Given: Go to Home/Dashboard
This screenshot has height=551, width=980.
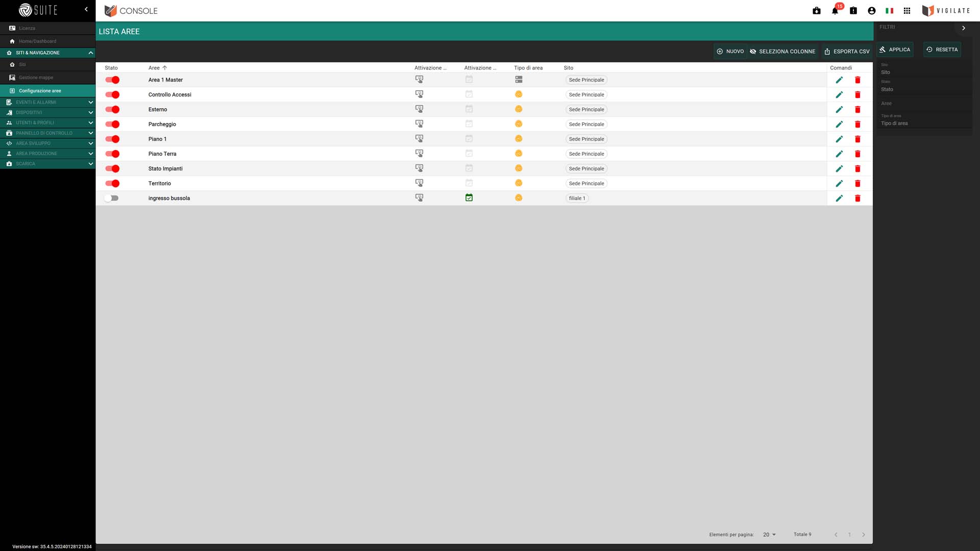Looking at the screenshot, I should (47, 41).
